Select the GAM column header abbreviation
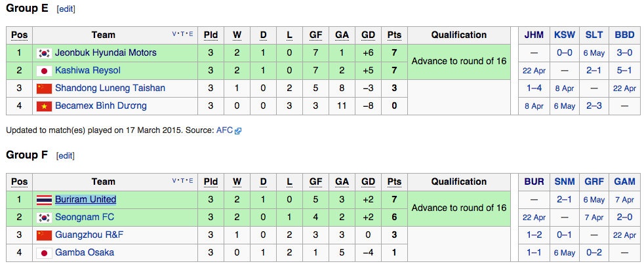 point(624,182)
